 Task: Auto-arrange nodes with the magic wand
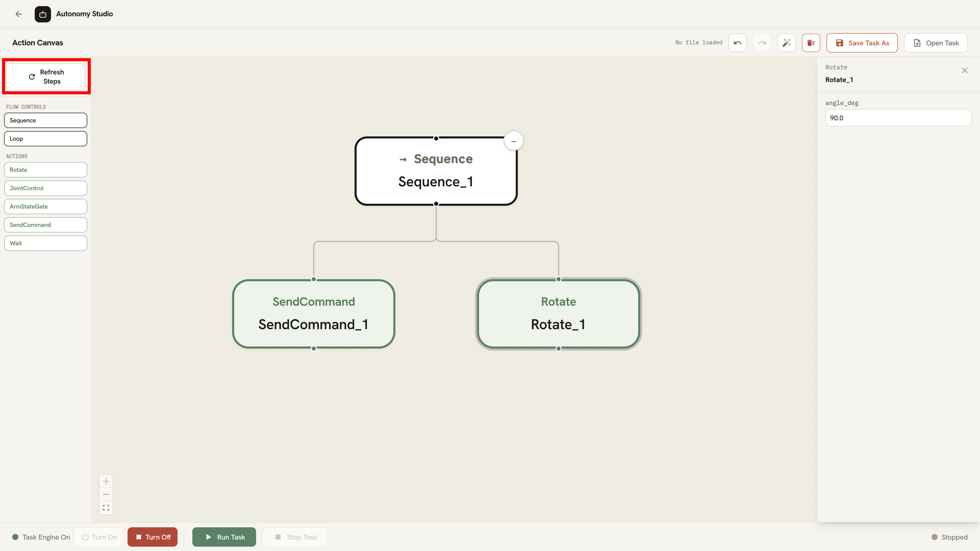(786, 43)
